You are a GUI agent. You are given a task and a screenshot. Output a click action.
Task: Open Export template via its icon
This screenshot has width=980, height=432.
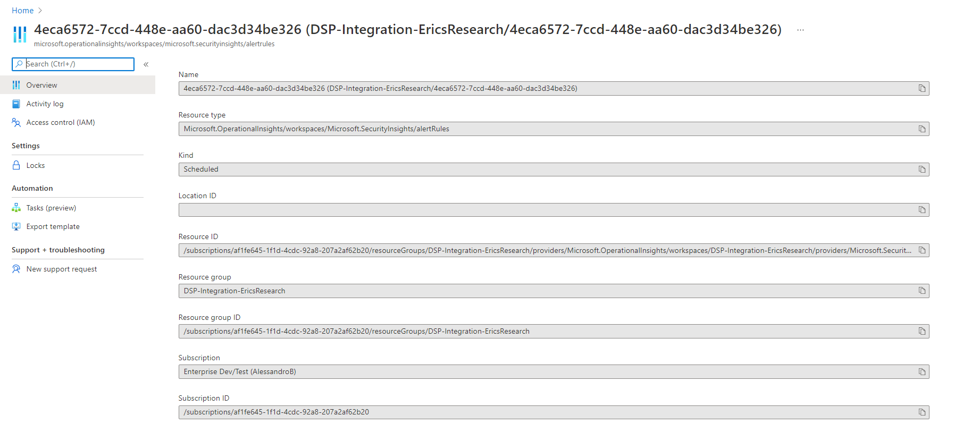point(16,226)
